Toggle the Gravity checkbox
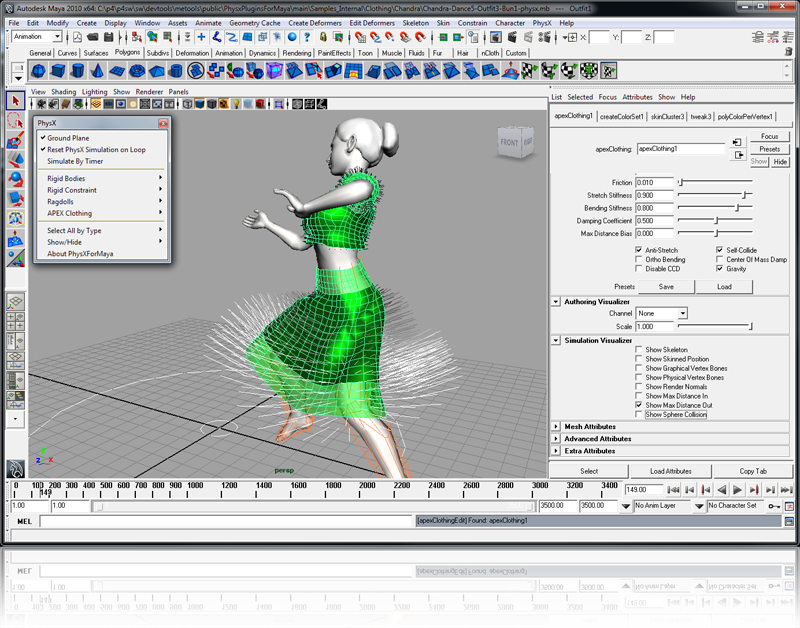 719,268
